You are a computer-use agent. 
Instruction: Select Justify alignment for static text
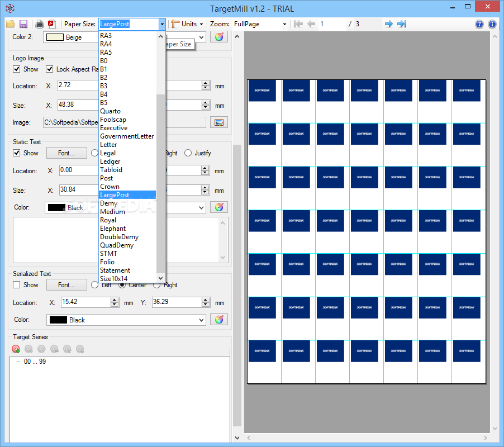(x=188, y=153)
